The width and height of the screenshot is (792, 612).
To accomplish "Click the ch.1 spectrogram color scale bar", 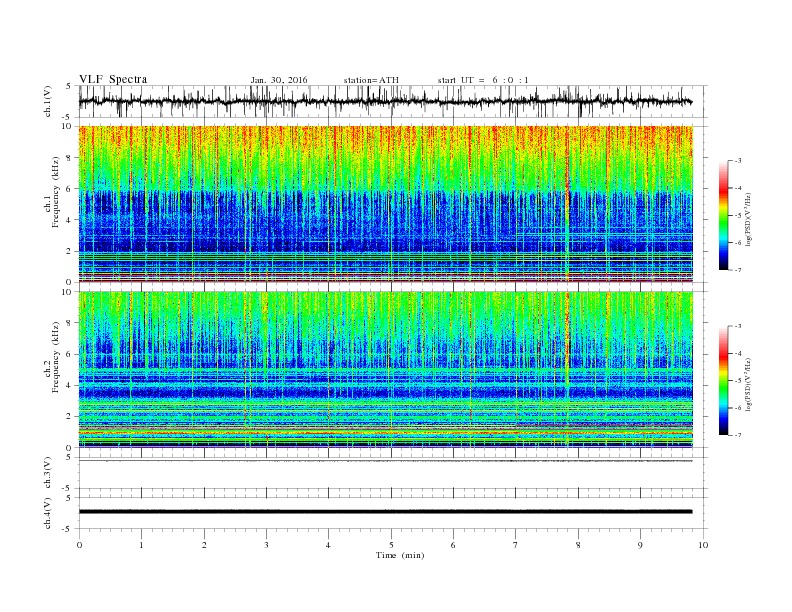I will (x=723, y=216).
